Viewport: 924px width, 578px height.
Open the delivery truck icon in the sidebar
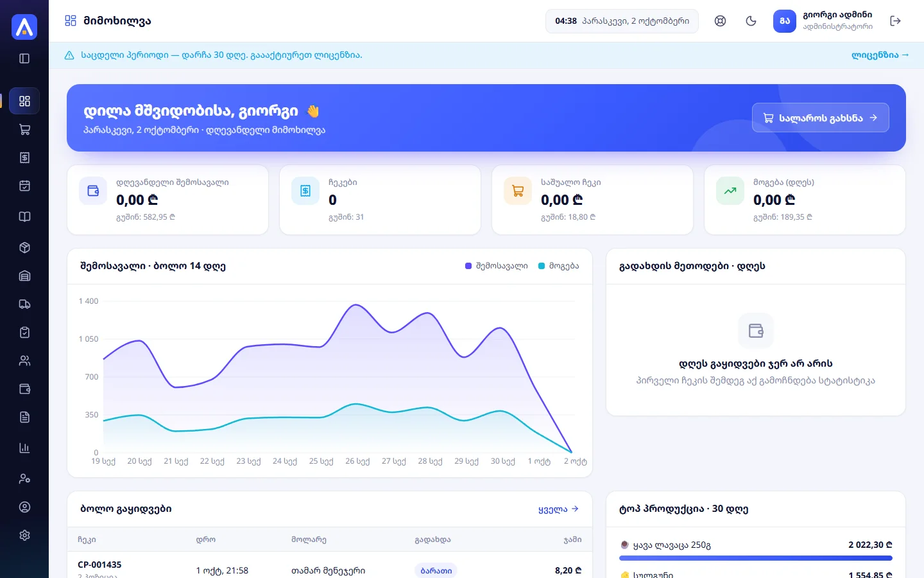(x=24, y=304)
